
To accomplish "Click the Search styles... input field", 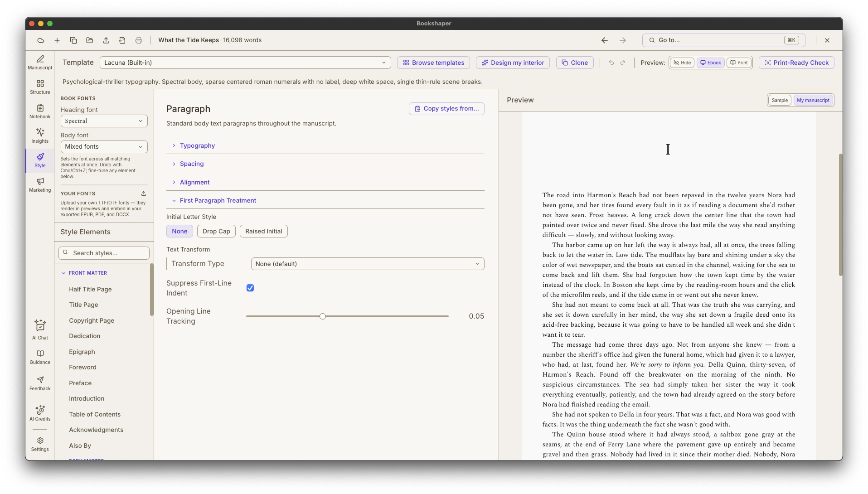I will point(104,253).
